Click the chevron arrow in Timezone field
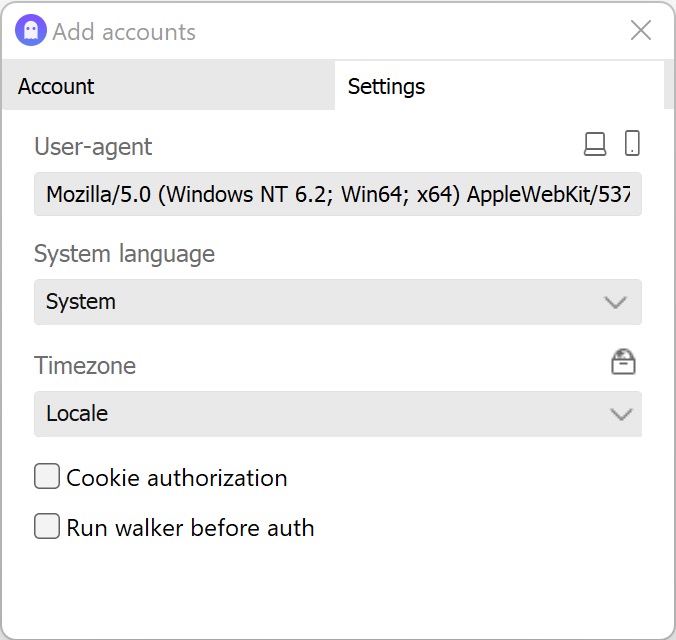The image size is (676, 640). (621, 414)
